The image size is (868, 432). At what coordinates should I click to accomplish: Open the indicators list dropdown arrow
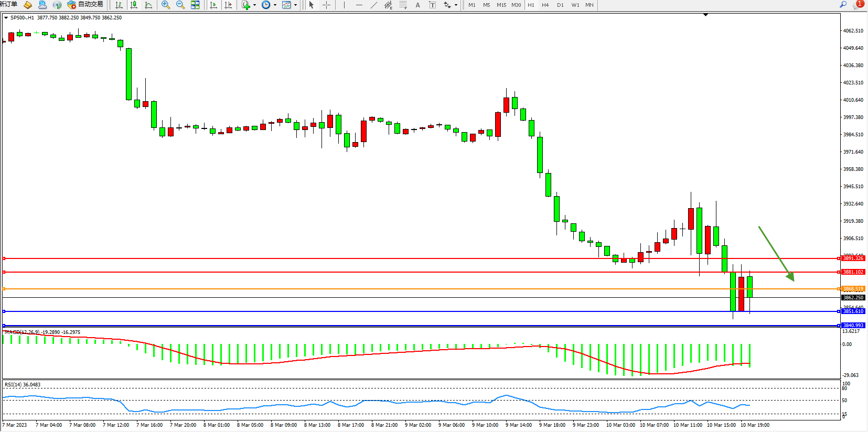[x=255, y=5]
